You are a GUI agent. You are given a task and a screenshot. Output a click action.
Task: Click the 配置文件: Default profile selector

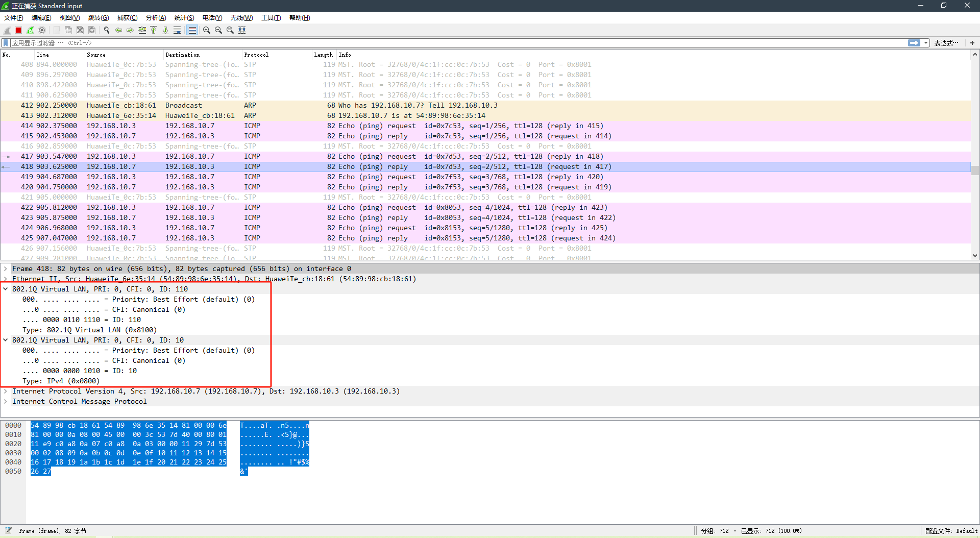(x=951, y=531)
